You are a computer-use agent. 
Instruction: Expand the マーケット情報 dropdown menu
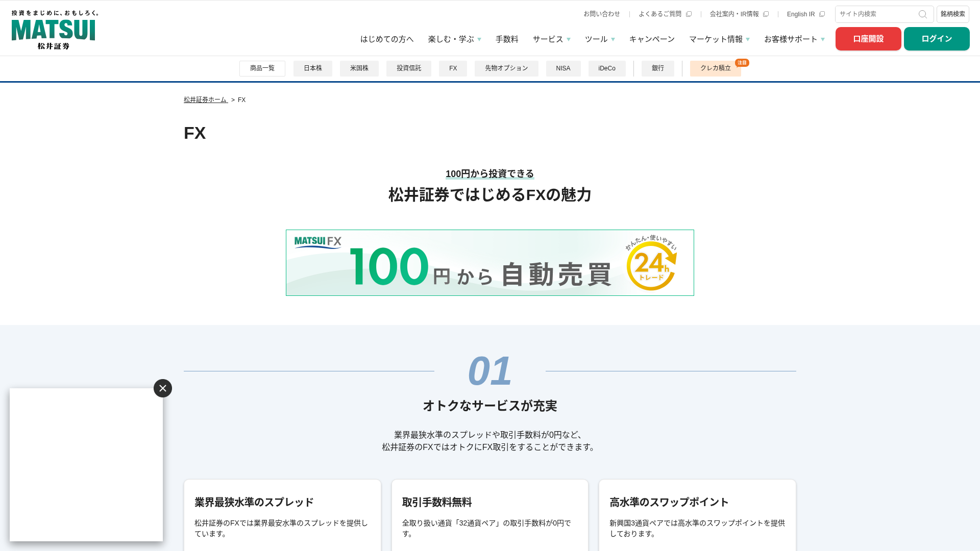(720, 39)
